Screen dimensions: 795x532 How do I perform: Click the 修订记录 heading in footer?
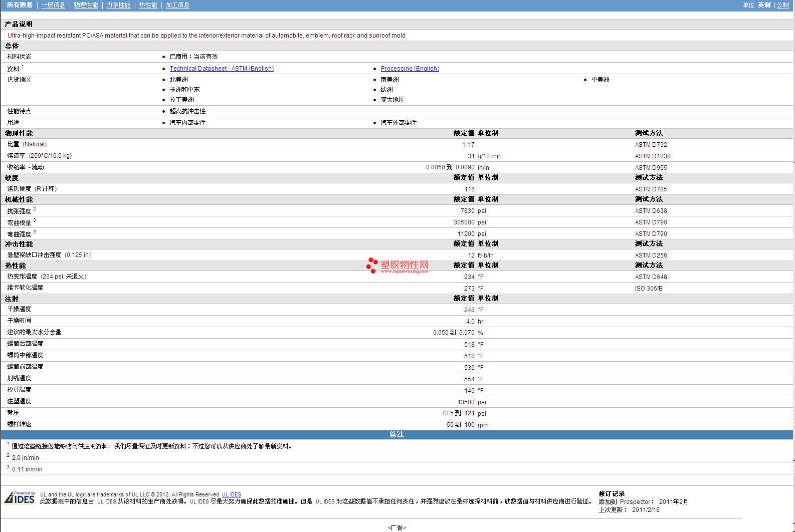612,494
